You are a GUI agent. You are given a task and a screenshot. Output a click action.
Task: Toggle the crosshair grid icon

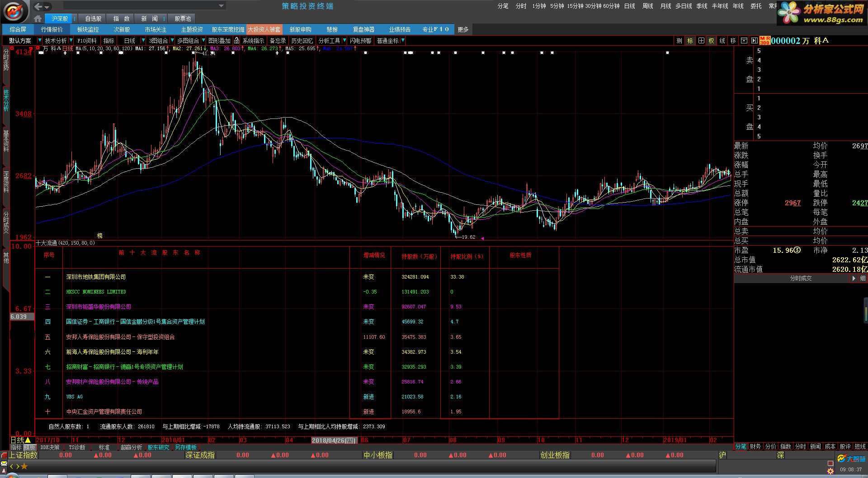pos(701,41)
